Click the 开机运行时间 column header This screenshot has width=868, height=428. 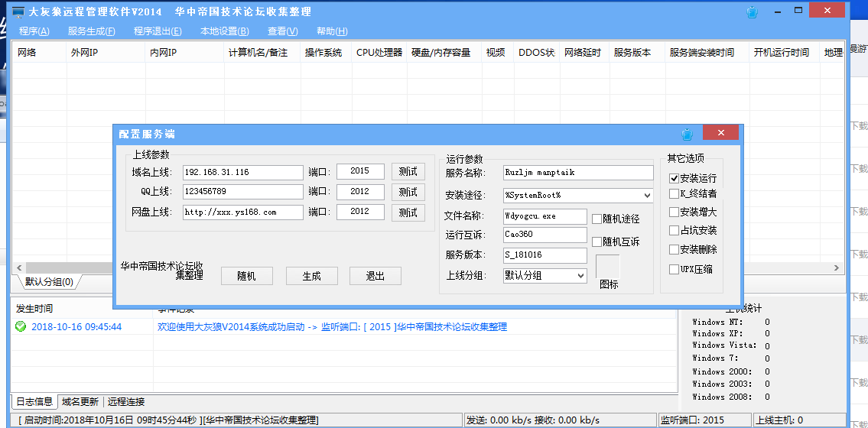coord(785,53)
